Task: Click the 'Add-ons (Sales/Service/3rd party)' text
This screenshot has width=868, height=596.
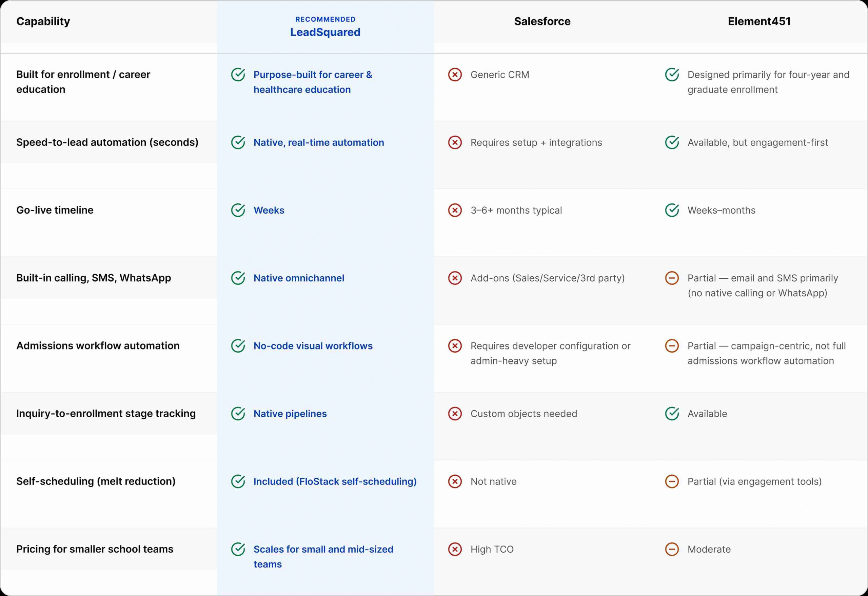Action: point(548,278)
